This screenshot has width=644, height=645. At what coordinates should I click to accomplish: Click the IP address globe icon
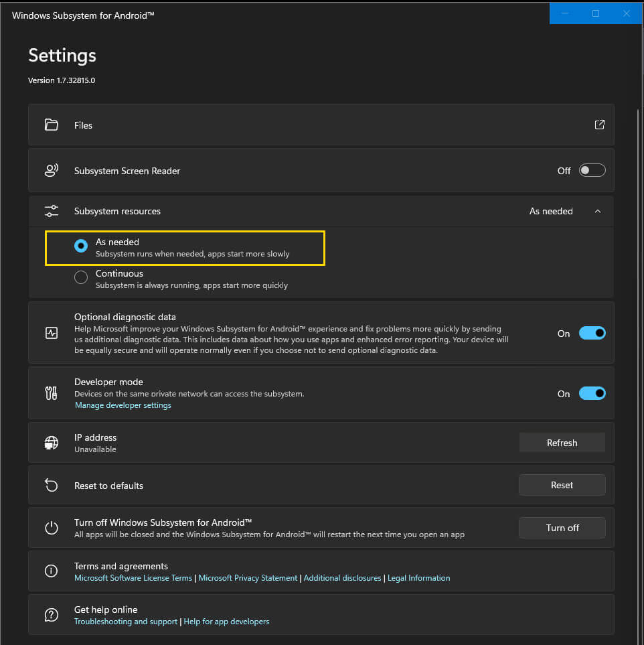click(52, 443)
